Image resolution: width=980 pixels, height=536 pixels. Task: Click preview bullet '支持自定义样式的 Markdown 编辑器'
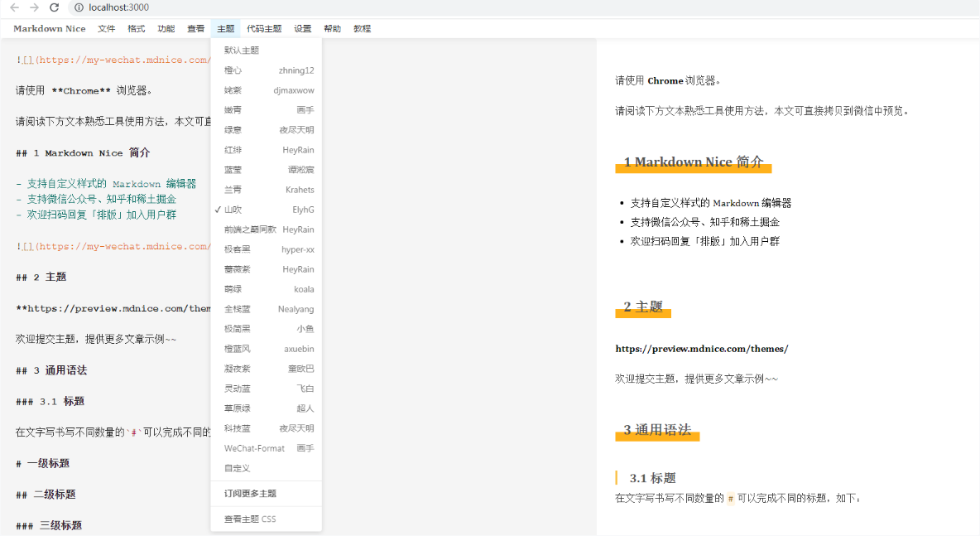711,203
